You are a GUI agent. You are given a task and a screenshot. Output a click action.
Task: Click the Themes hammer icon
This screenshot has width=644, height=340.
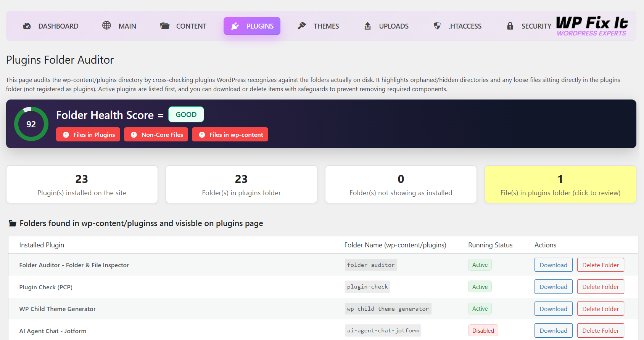pyautogui.click(x=302, y=26)
